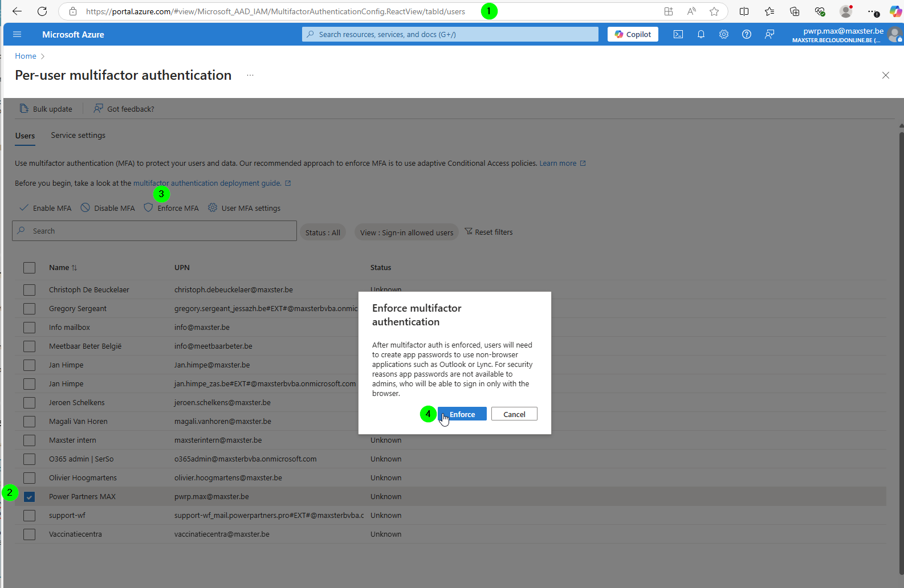
Task: Open browser collections icon
Action: pos(795,11)
